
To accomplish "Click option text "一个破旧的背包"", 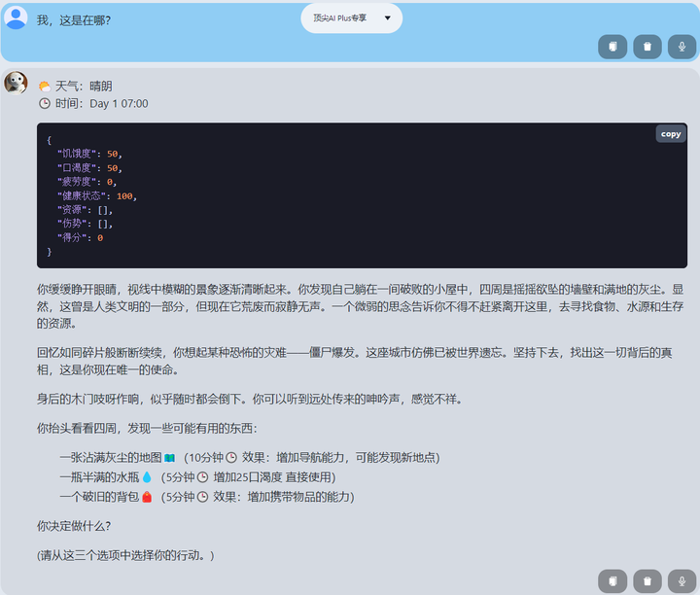I will pos(99,497).
